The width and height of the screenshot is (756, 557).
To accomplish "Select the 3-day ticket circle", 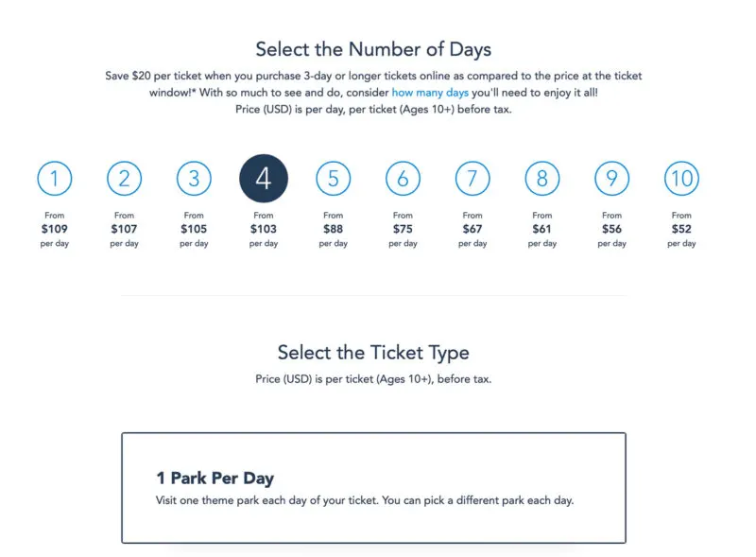I will click(x=194, y=177).
